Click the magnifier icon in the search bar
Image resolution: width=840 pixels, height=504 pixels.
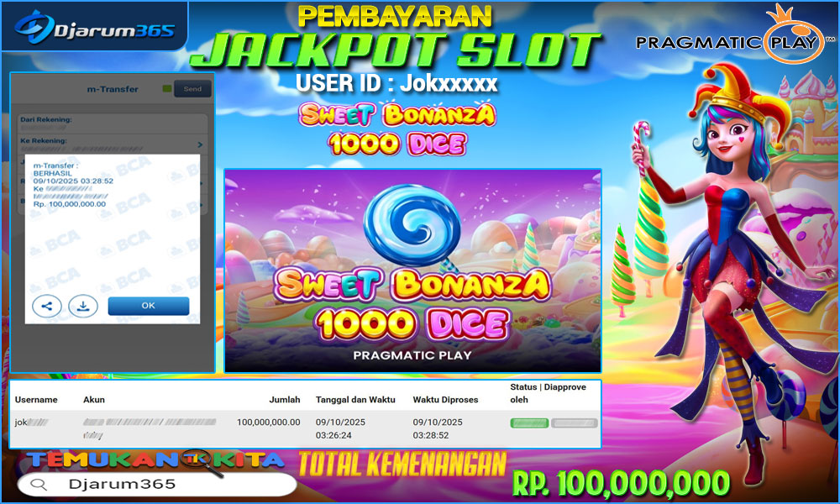click(37, 485)
